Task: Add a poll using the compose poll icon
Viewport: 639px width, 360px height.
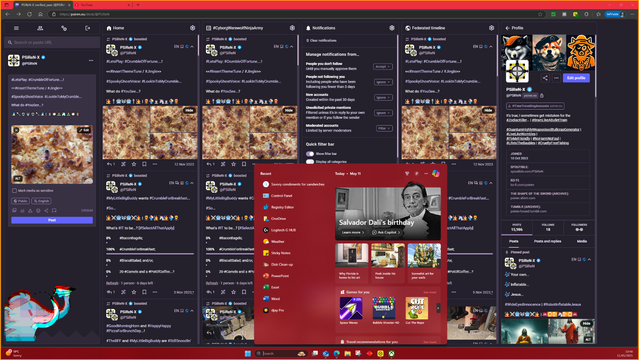Action: click(22, 210)
